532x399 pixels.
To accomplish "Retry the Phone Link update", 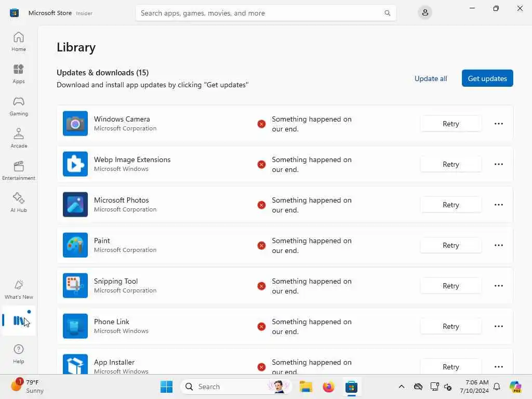I will pos(450,326).
